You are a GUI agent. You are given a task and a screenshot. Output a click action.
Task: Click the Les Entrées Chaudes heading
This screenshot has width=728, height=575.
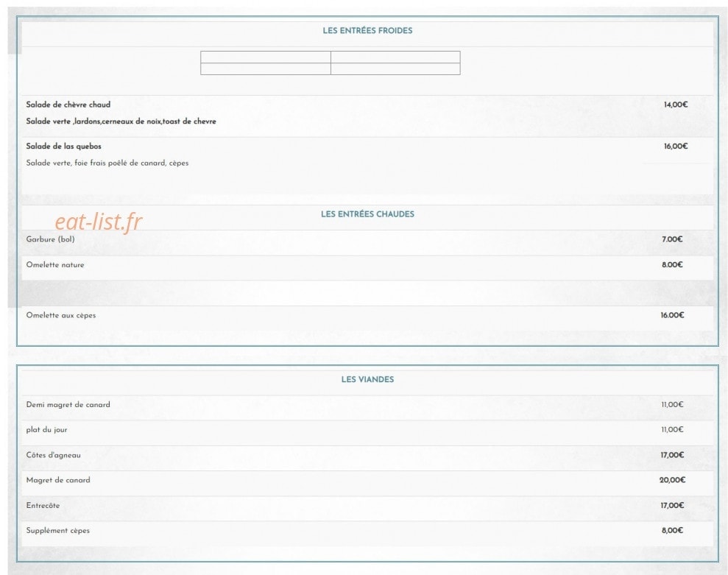click(x=367, y=214)
